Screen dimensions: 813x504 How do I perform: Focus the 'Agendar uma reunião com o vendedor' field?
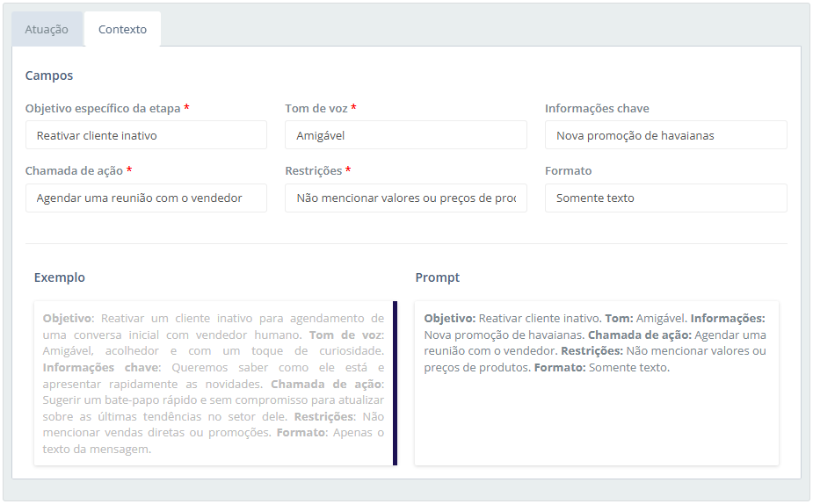(146, 198)
